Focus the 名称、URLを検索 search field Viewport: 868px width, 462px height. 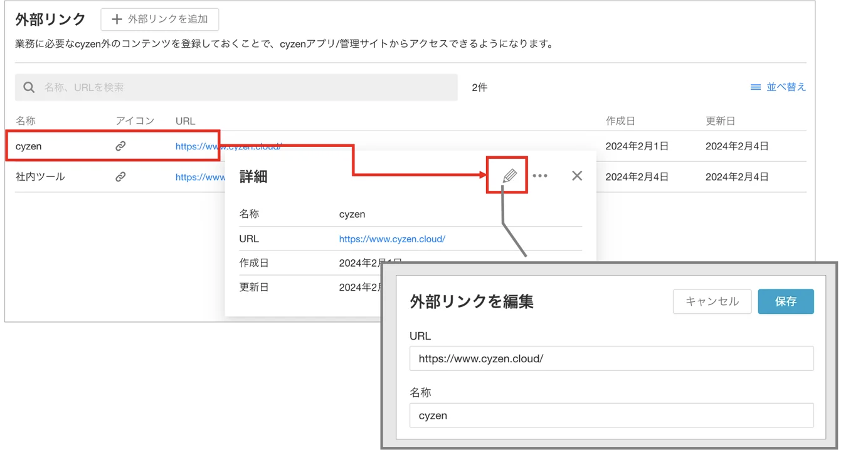[x=236, y=87]
